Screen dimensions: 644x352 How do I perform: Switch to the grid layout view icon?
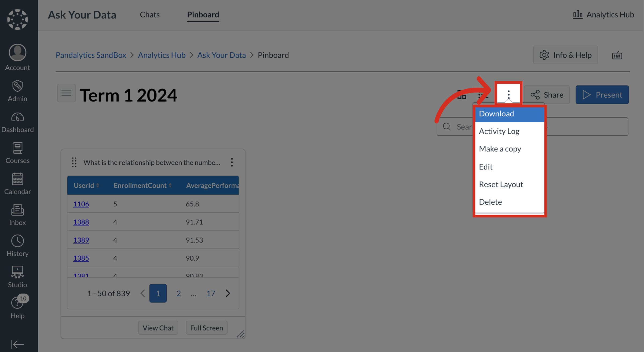click(462, 95)
